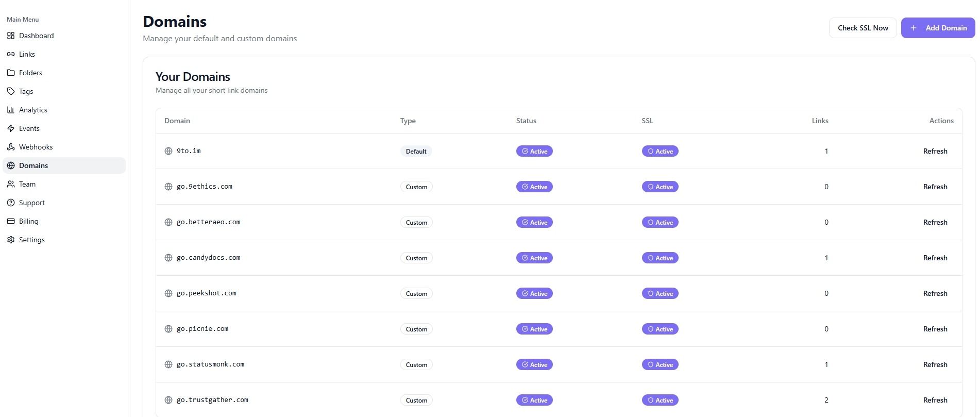980x417 pixels.
Task: Click links count 2 for go.trustgather.com
Action: [826, 400]
